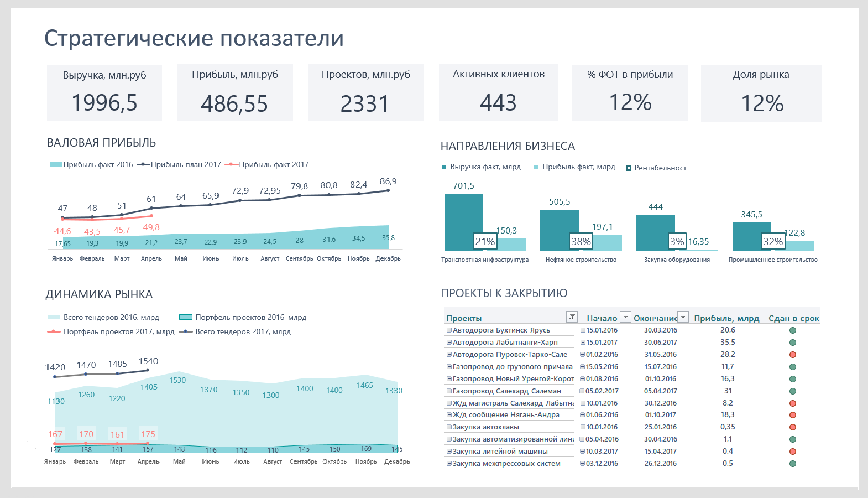Click the Нефтяное строительство axis label

click(x=581, y=260)
